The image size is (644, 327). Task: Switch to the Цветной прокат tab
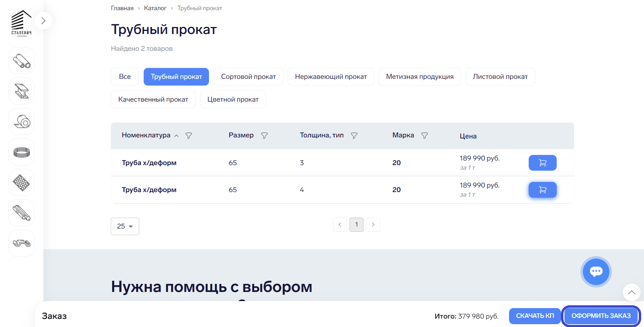tap(233, 100)
